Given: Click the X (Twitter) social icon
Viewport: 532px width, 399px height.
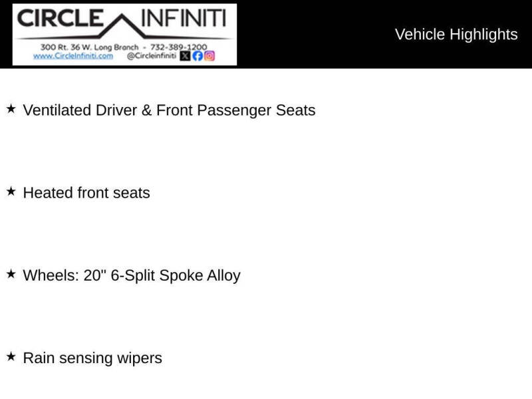Looking at the screenshot, I should coord(185,56).
